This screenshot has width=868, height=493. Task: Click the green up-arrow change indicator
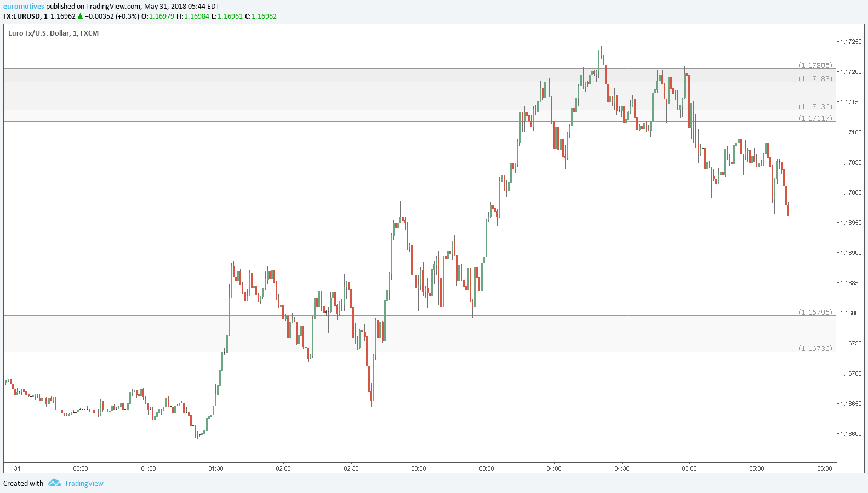(80, 16)
